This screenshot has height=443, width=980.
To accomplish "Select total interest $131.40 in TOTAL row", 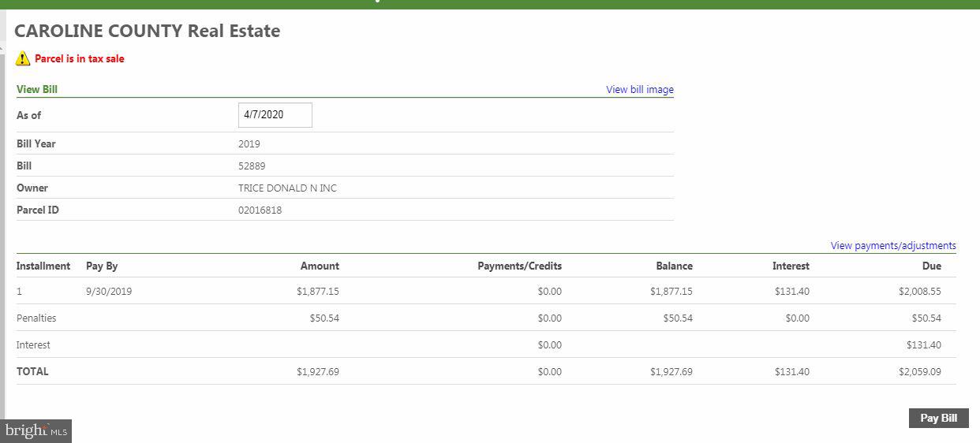I will 792,371.
